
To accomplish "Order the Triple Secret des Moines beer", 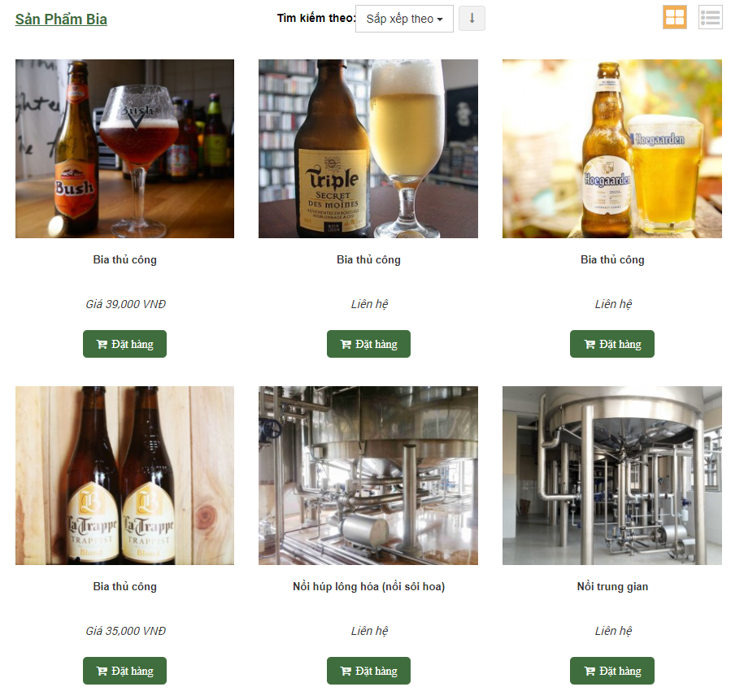I will click(368, 344).
